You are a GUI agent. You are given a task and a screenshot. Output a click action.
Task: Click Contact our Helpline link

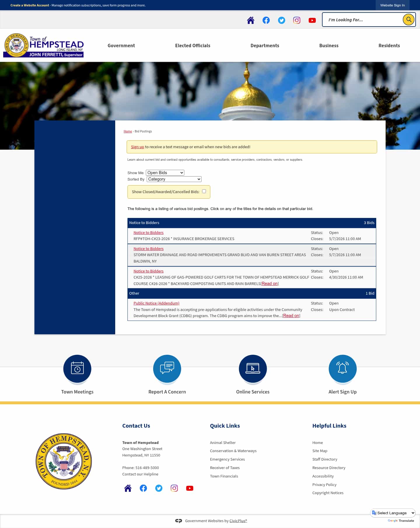140,474
